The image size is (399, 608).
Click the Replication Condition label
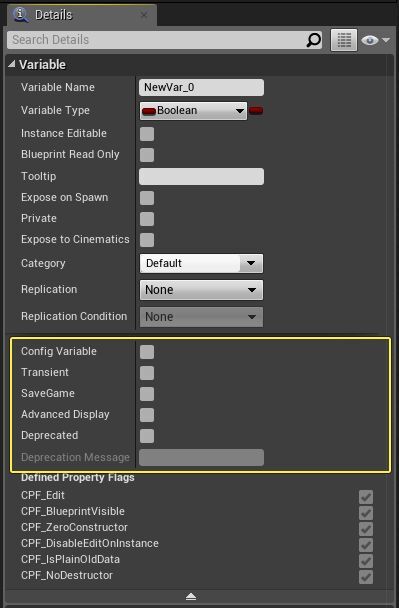pos(74,316)
